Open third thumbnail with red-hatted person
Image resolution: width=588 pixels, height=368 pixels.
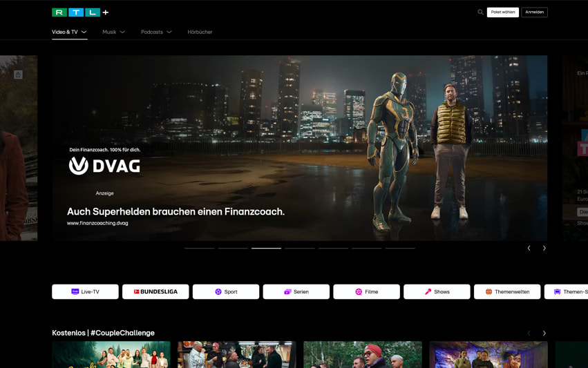[x=363, y=354]
